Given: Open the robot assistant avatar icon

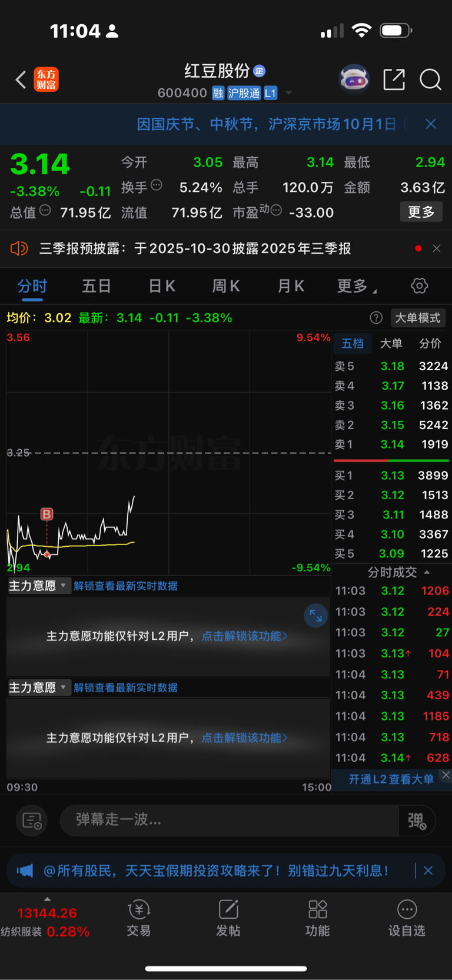Looking at the screenshot, I should point(354,79).
